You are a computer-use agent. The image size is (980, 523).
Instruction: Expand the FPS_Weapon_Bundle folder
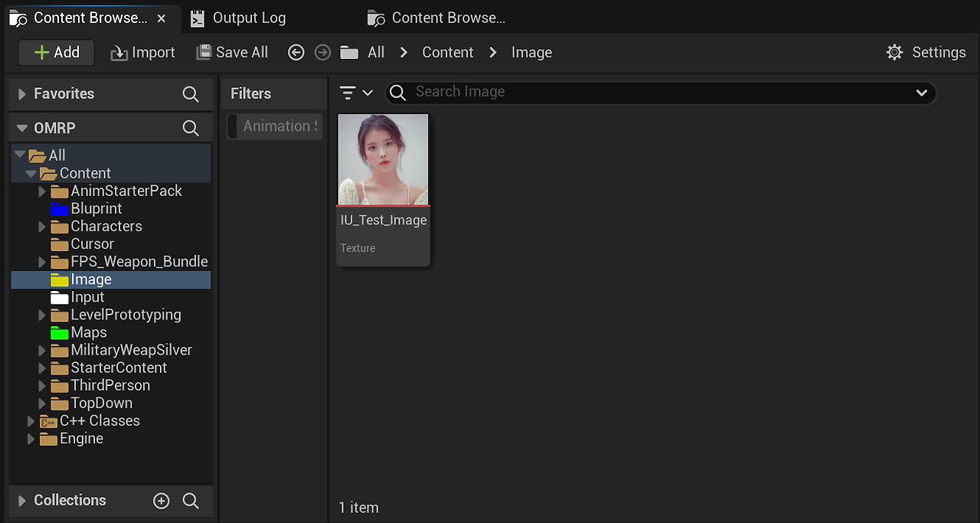tap(43, 262)
